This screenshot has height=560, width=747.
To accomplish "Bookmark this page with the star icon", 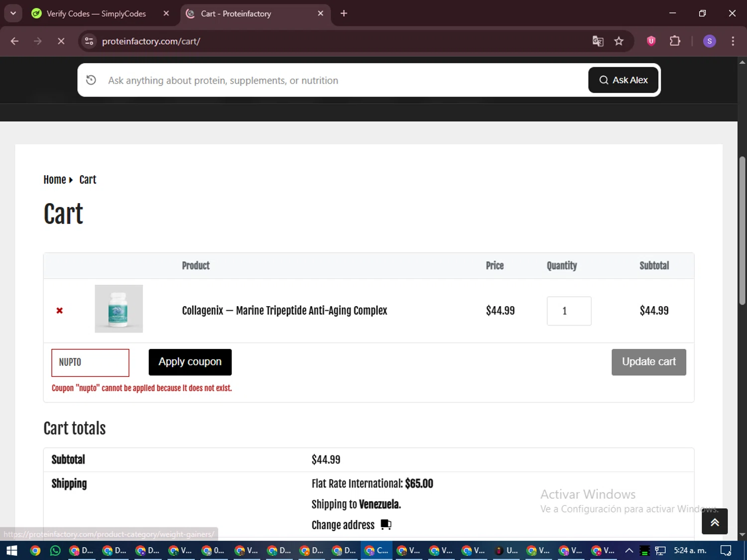I will (619, 41).
